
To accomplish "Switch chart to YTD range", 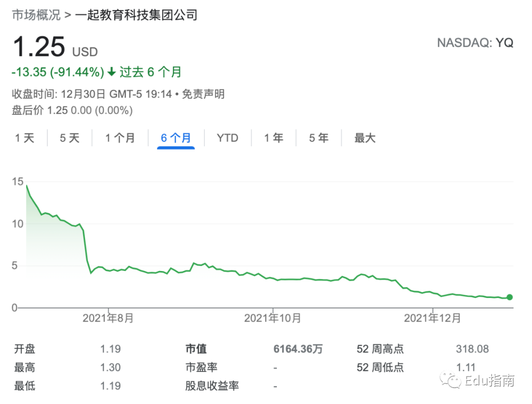I will click(x=227, y=138).
